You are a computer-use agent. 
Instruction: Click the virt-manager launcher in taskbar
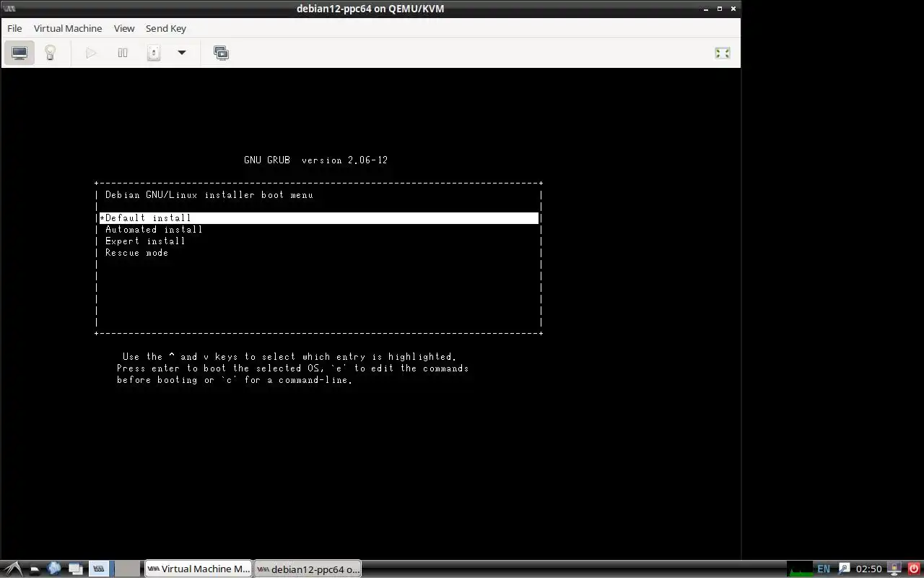pyautogui.click(x=99, y=569)
